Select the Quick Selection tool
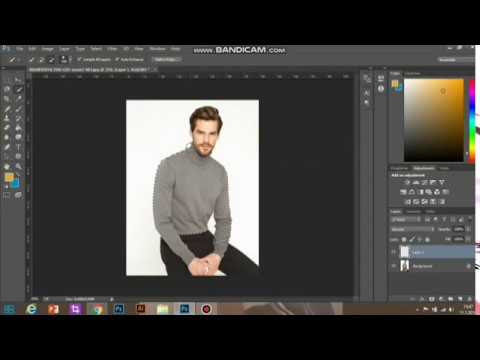The image size is (480, 360). (18, 89)
